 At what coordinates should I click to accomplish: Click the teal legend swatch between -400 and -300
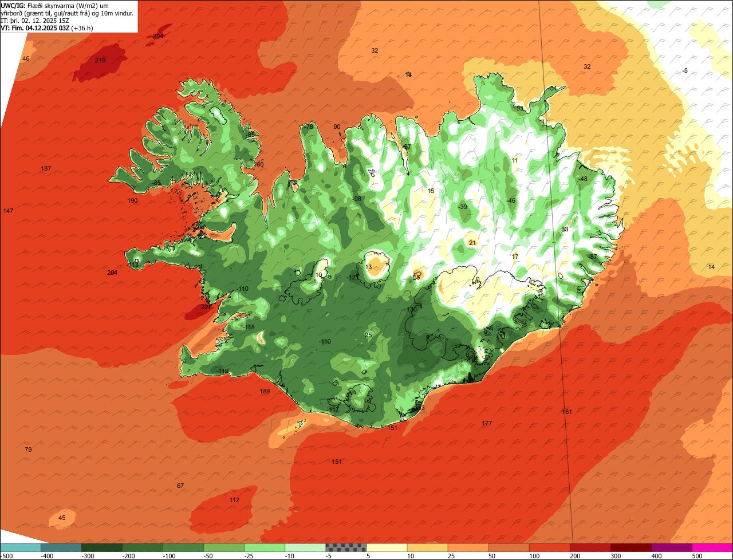tap(61, 547)
